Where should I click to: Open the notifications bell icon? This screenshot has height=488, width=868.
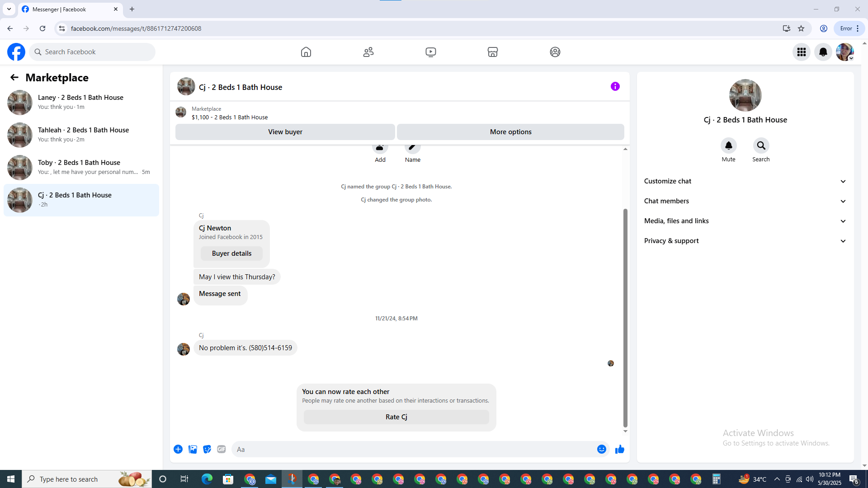[823, 52]
